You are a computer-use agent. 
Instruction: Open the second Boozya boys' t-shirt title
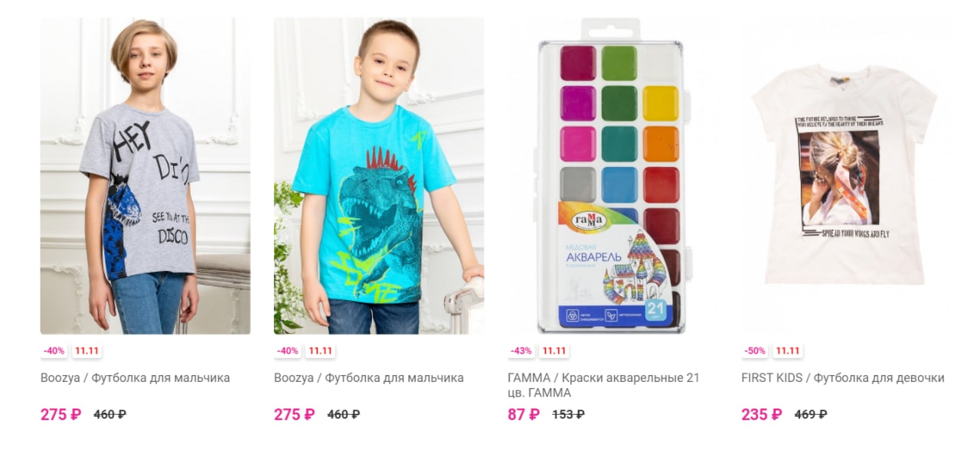(x=369, y=378)
